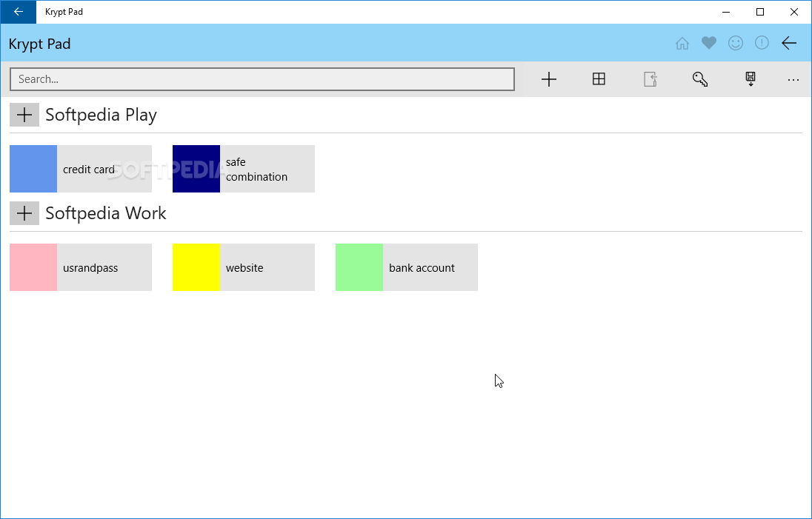Click the pink usrandpass swatch

[x=33, y=267]
